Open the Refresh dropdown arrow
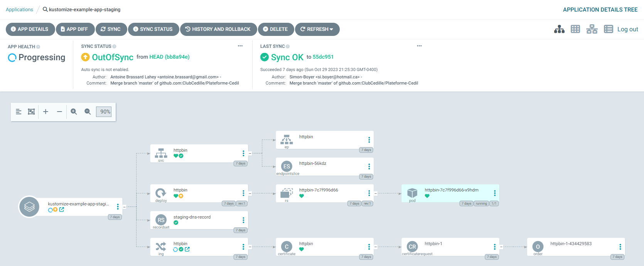 pyautogui.click(x=331, y=29)
